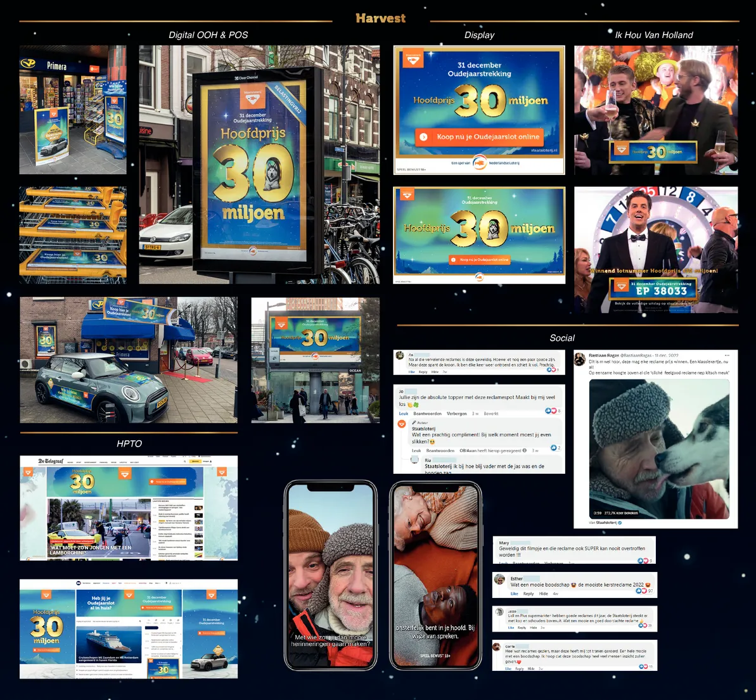This screenshot has height=700, width=756.
Task: Click the Nederlandse Loterij logo under the top Display banner
Action: (479, 162)
